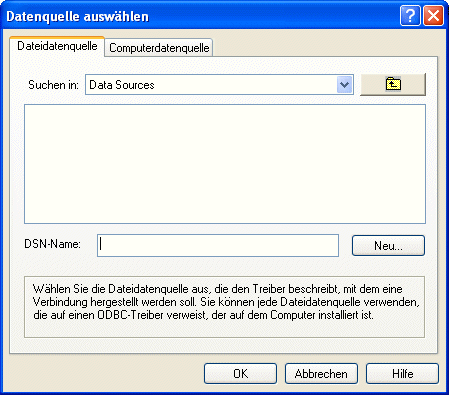The width and height of the screenshot is (449, 395).
Task: Open help via the Hilfe button
Action: (x=402, y=374)
